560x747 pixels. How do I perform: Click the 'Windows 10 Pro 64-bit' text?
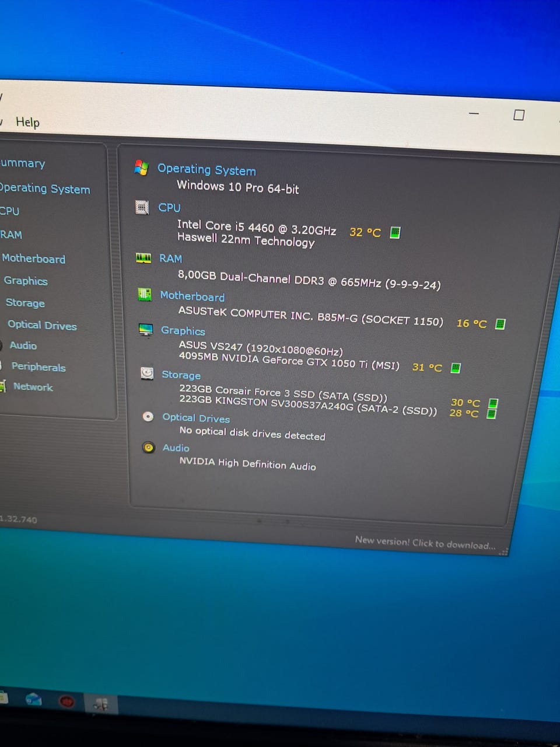click(237, 187)
